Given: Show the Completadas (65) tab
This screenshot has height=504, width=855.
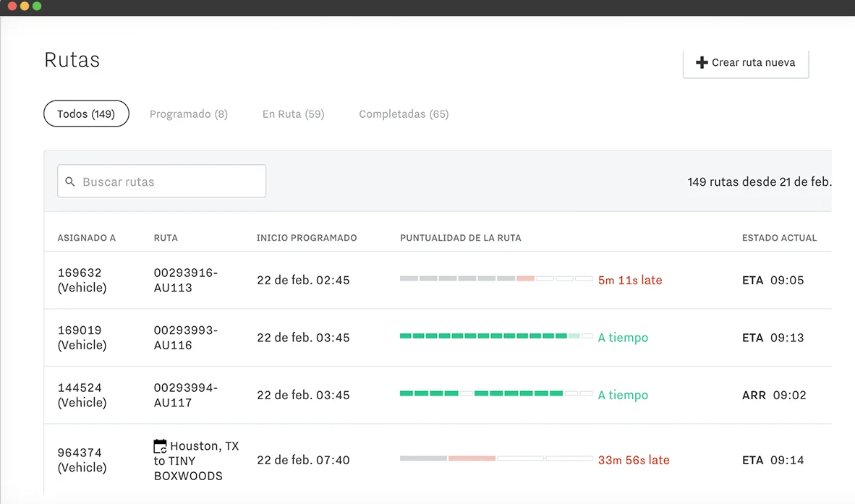Looking at the screenshot, I should 404,114.
